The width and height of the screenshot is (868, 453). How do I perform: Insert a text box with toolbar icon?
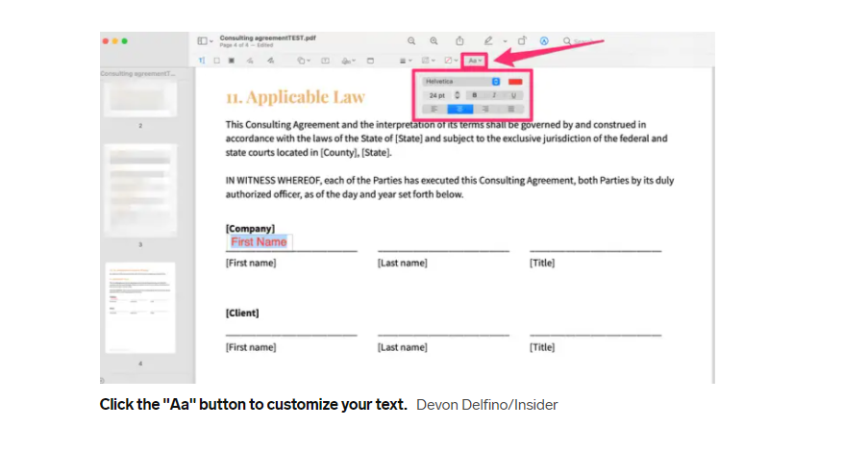[325, 61]
